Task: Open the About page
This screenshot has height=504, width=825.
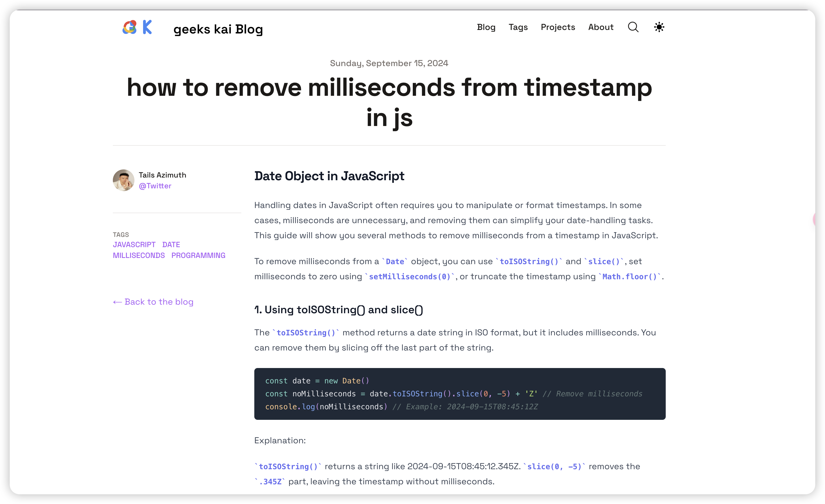Action: point(601,27)
